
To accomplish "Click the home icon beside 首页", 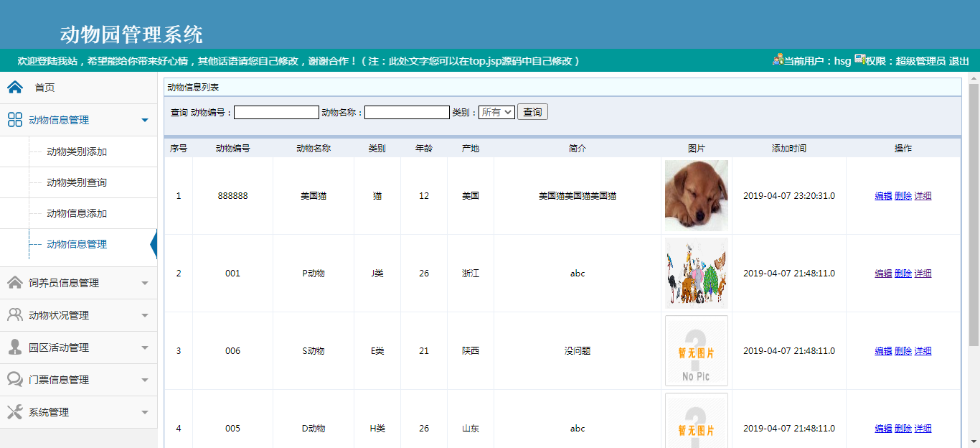I will 15,87.
